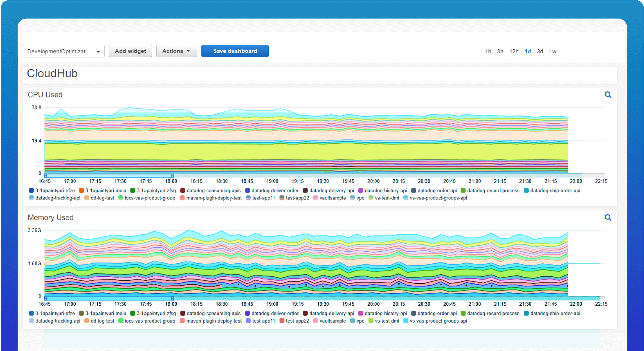Screen dimensions: 644x351
Task: Open zoom magnifier on Memory Used chart
Action: (x=608, y=217)
